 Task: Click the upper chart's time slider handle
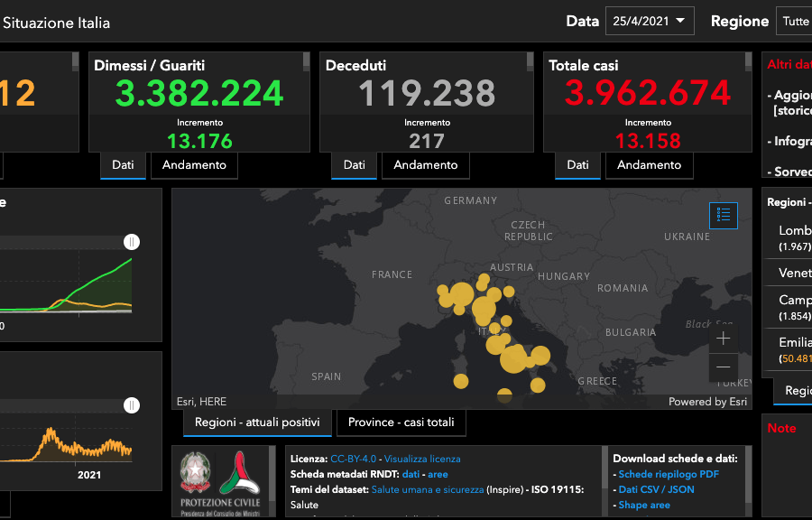click(x=132, y=242)
